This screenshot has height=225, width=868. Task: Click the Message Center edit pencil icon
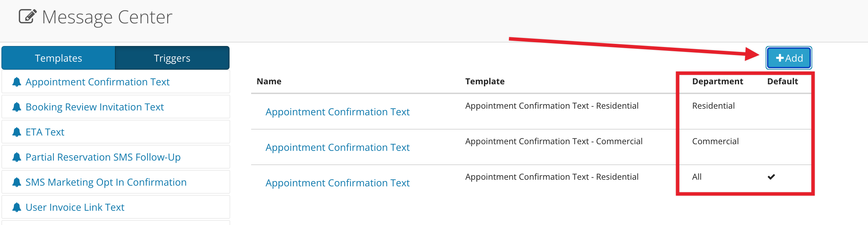click(28, 16)
